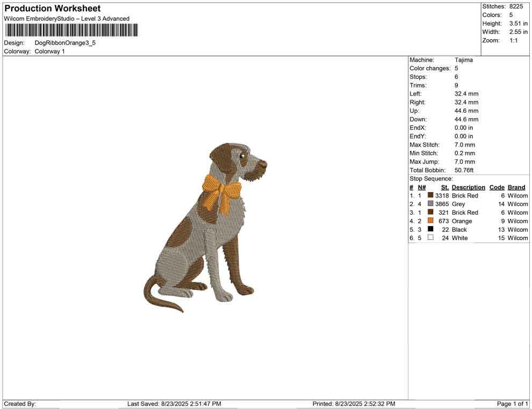Select the Grey swatch in the stop sequence

430,204
